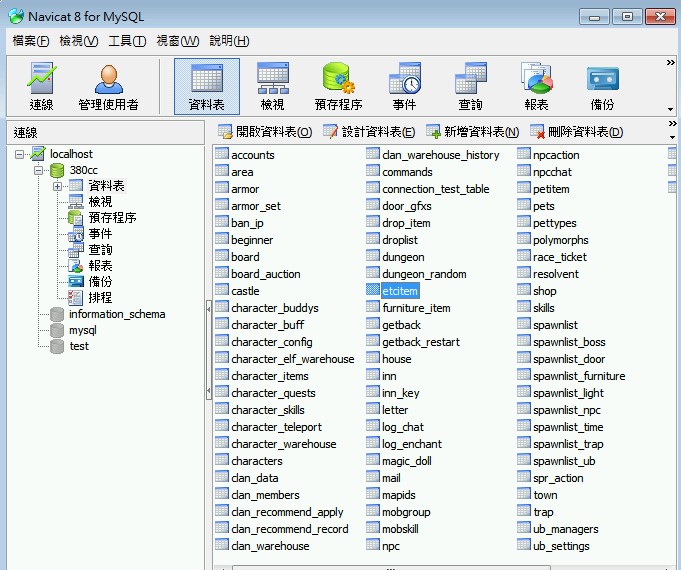Image resolution: width=681 pixels, height=570 pixels.
Task: Select the mobskill table
Action: [400, 529]
